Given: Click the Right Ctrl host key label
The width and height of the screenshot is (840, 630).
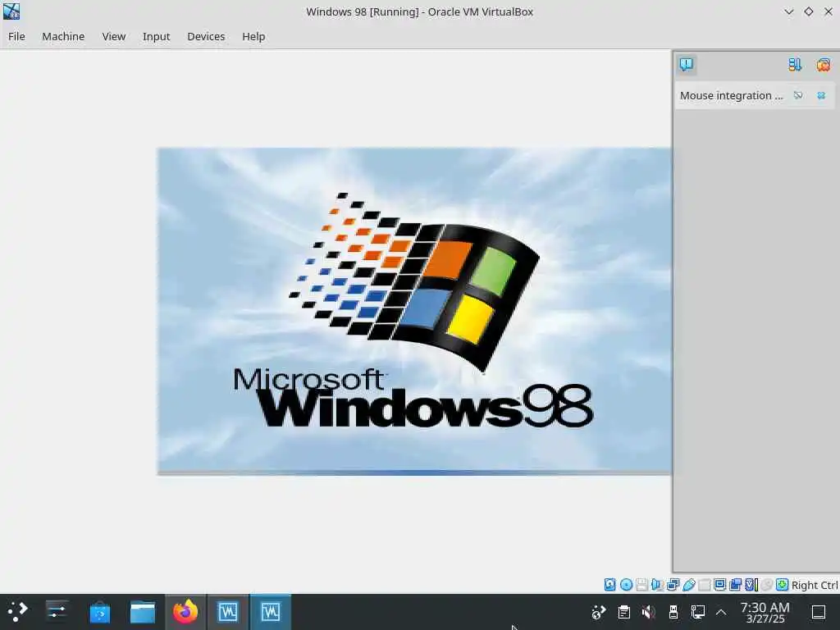Looking at the screenshot, I should point(815,585).
